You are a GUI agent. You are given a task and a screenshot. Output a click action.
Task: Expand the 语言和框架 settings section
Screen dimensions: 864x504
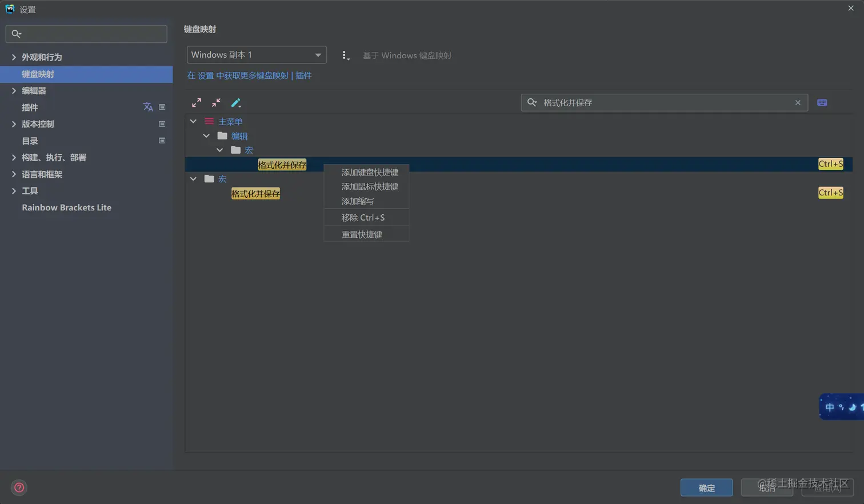click(14, 174)
